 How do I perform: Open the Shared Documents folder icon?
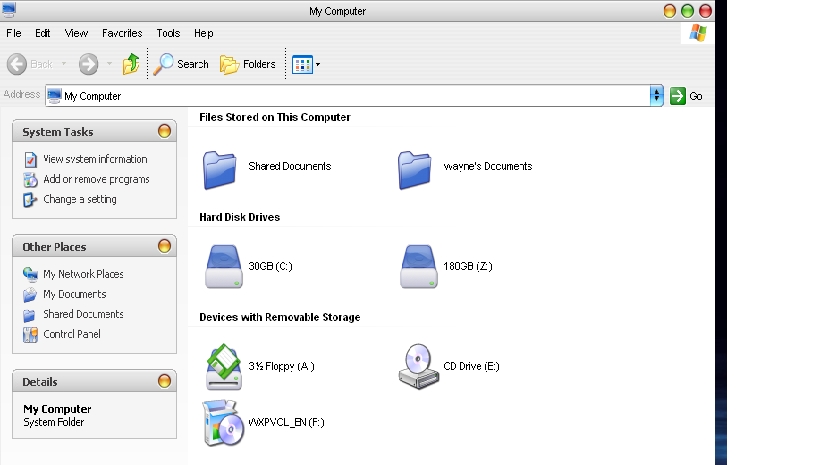point(218,167)
